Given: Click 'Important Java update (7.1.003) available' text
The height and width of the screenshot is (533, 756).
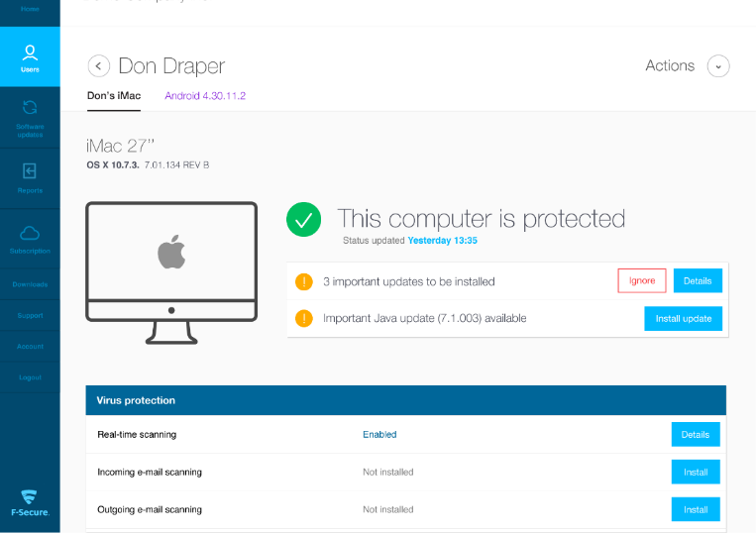Looking at the screenshot, I should pos(425,318).
